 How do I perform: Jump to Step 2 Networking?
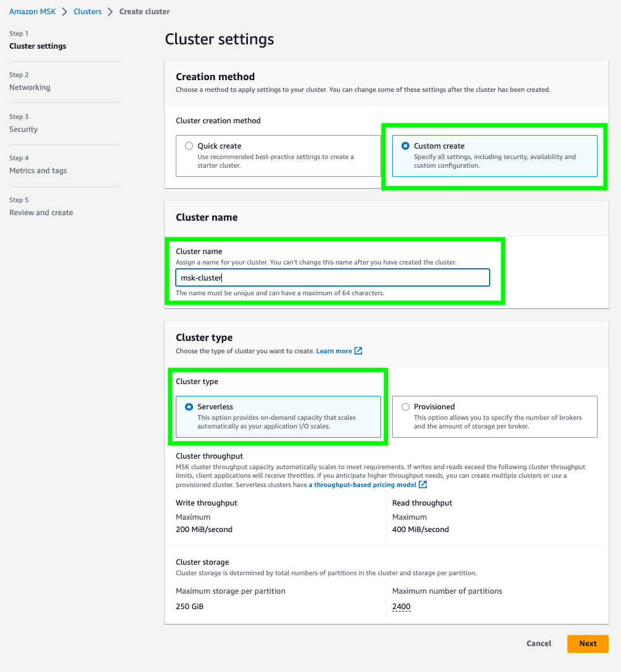point(30,88)
